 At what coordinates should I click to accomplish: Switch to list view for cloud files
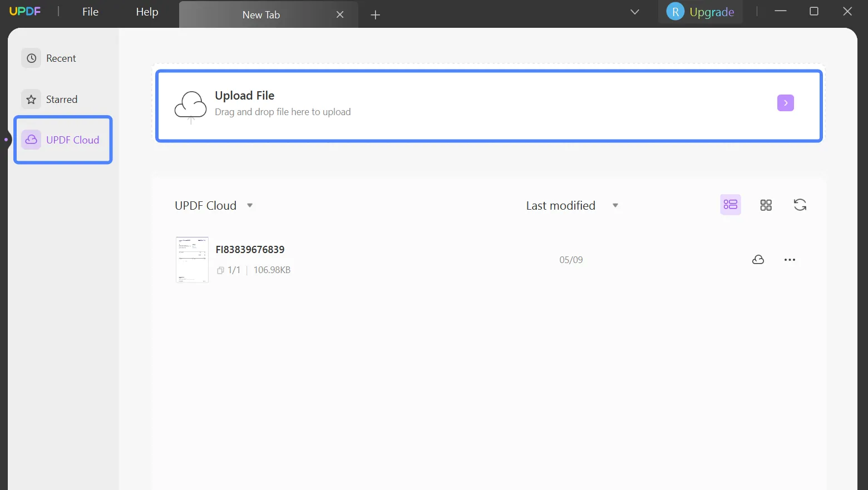[x=730, y=205]
